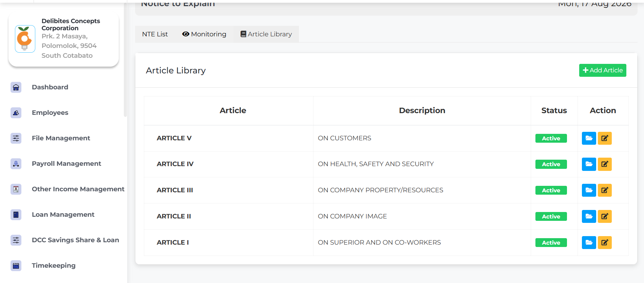Click ON COMPANY PROPERTY/RESOURCES description
The height and width of the screenshot is (283, 644).
click(380, 190)
